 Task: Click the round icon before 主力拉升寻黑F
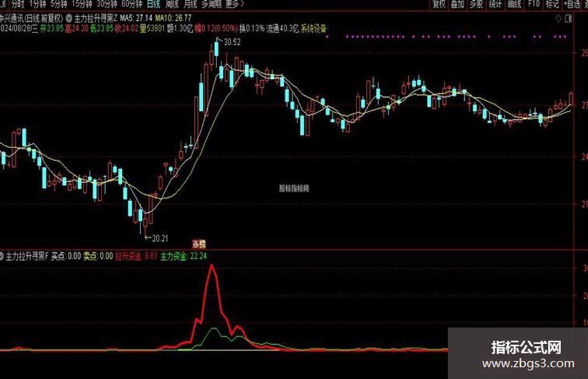[1, 256]
